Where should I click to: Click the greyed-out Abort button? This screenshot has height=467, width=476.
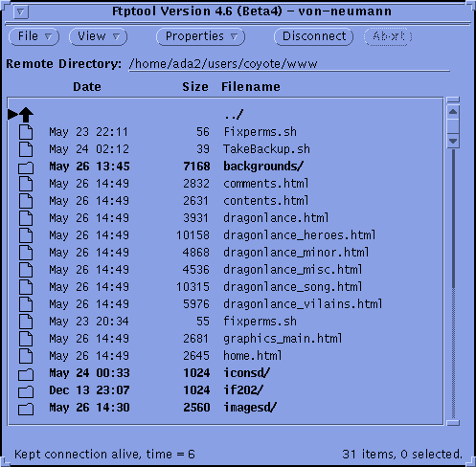pos(388,36)
